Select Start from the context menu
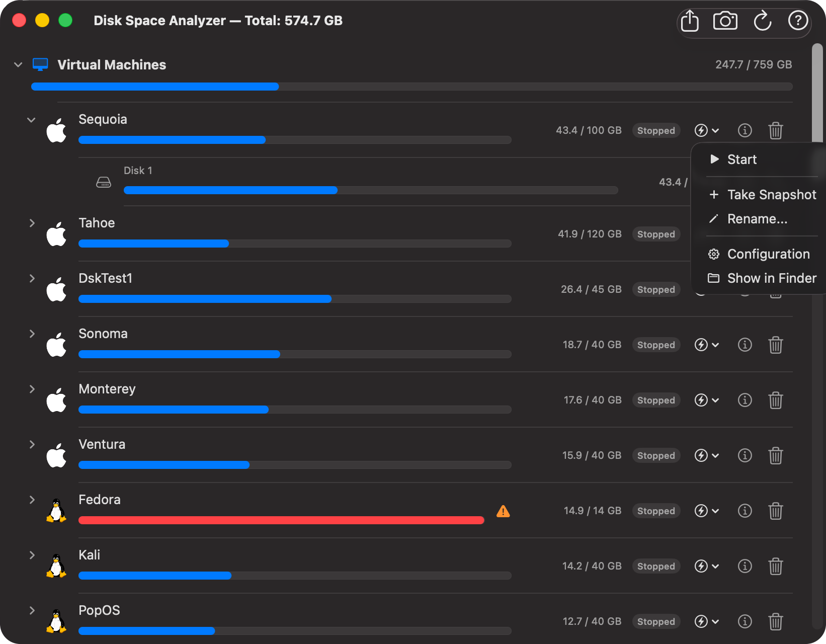The image size is (826, 644). (x=741, y=159)
